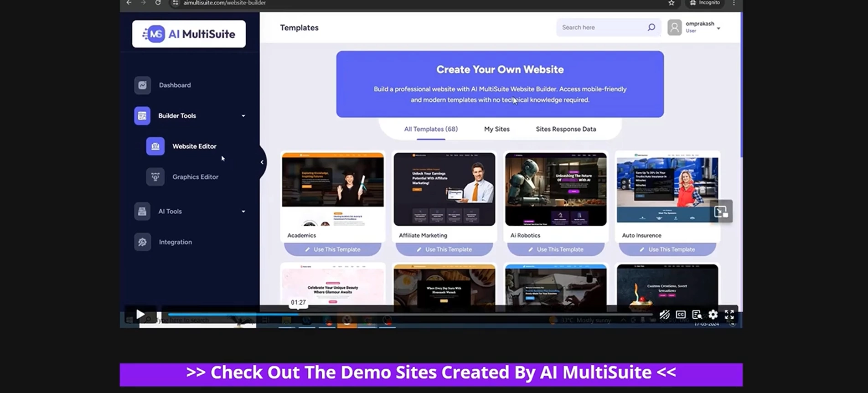
Task: Click the Templates page title
Action: 299,28
